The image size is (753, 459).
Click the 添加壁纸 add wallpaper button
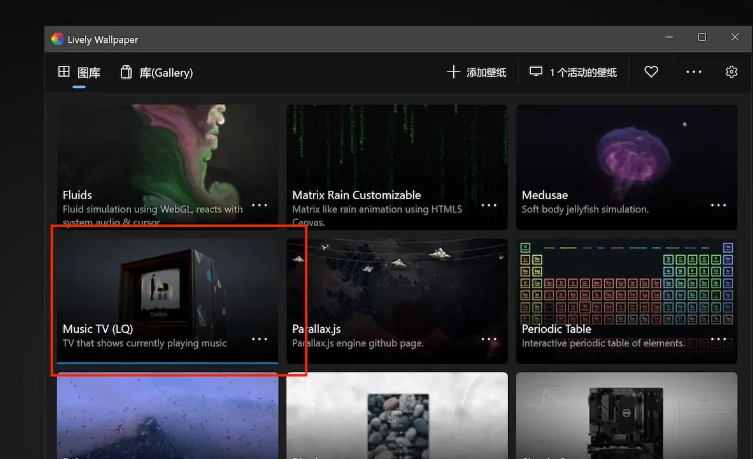(476, 72)
